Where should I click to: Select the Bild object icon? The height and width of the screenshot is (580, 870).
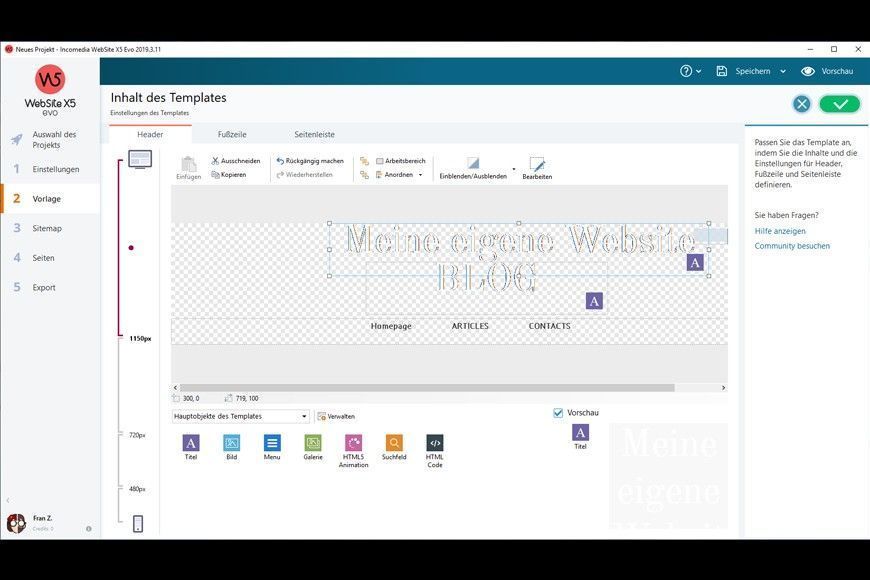[x=231, y=442]
